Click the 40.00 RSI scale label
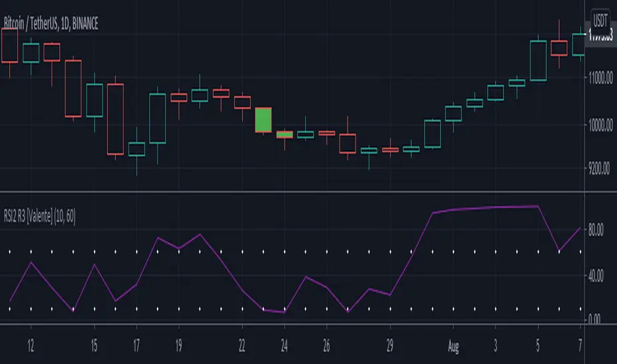 pyautogui.click(x=600, y=276)
